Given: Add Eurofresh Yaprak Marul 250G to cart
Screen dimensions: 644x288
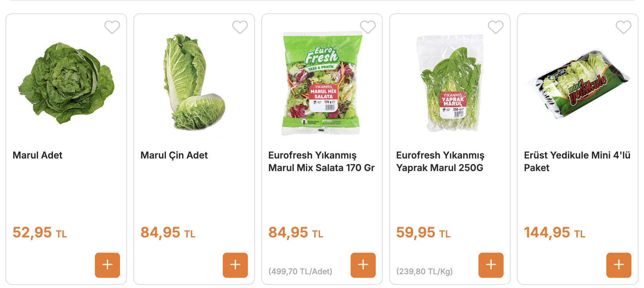Looking at the screenshot, I should 491,265.
